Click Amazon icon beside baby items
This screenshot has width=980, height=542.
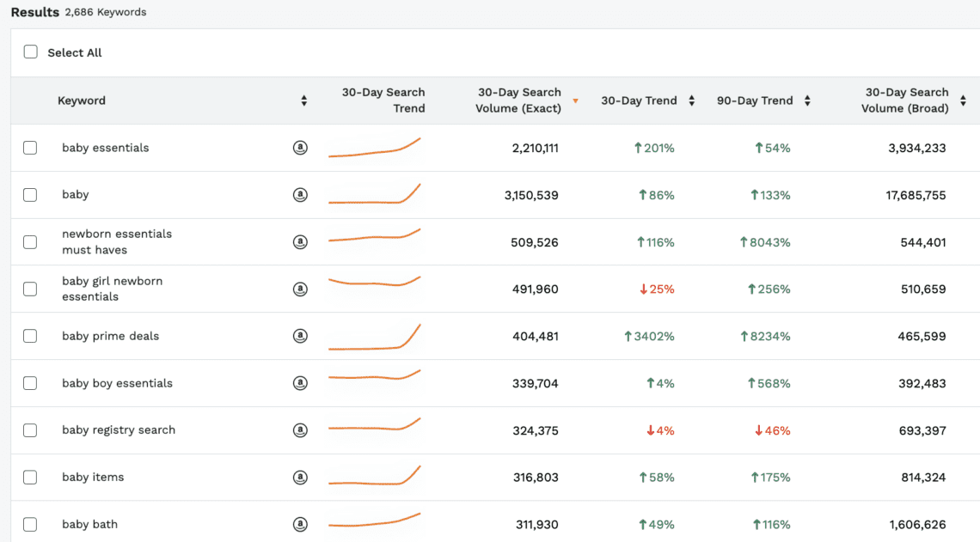[x=300, y=478]
